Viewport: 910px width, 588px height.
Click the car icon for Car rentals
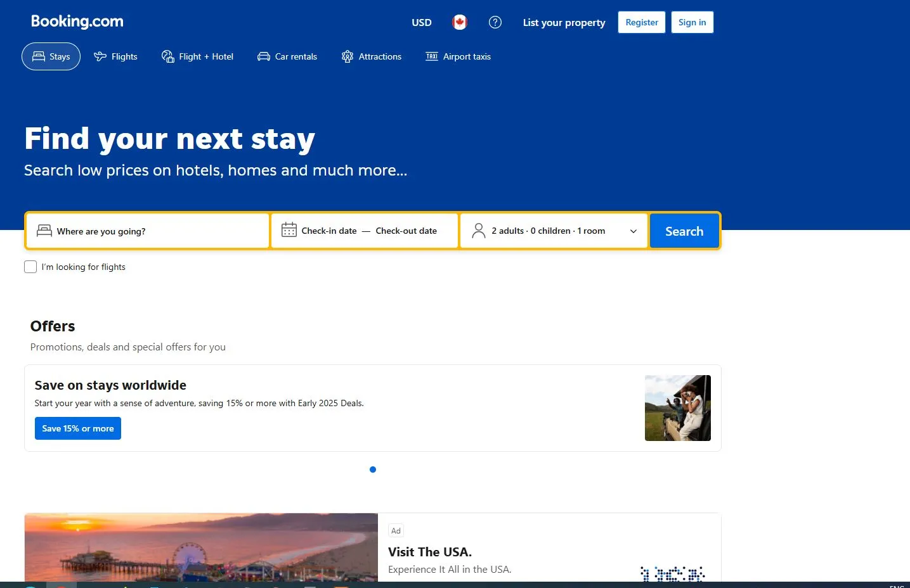[x=264, y=56]
